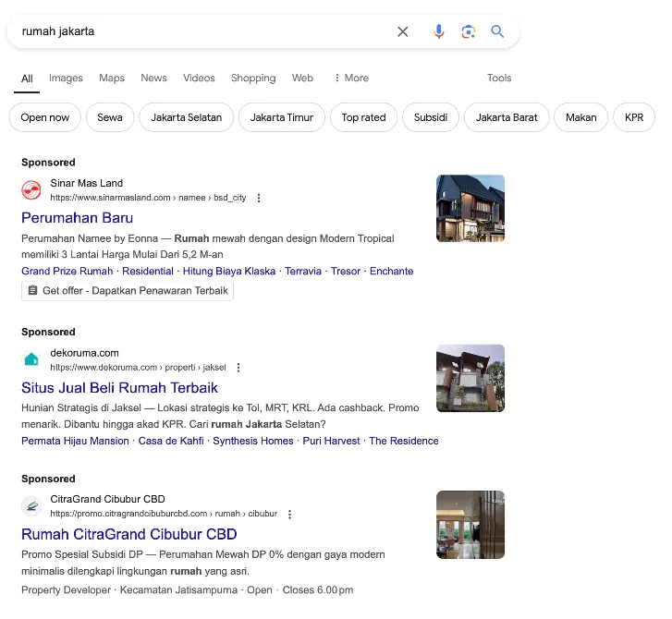Open the three-dot menu beside sinarmasland.com URL
The height and width of the screenshot is (619, 672).
pos(259,198)
